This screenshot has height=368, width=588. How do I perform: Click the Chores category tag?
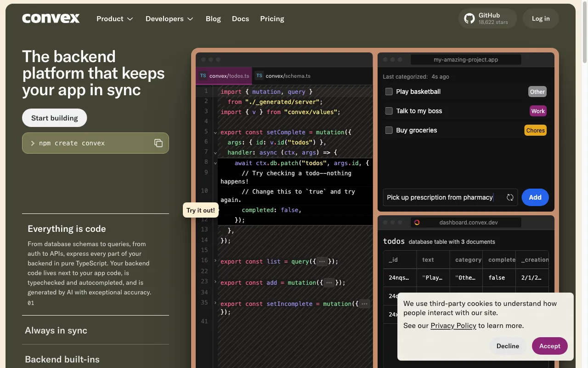536,130
